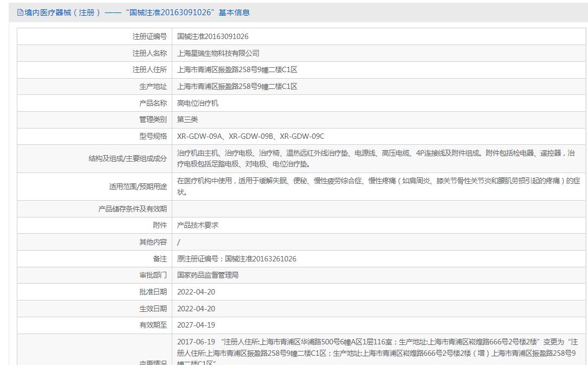Click the 生效日期 label
This screenshot has width=588, height=365.
point(153,309)
